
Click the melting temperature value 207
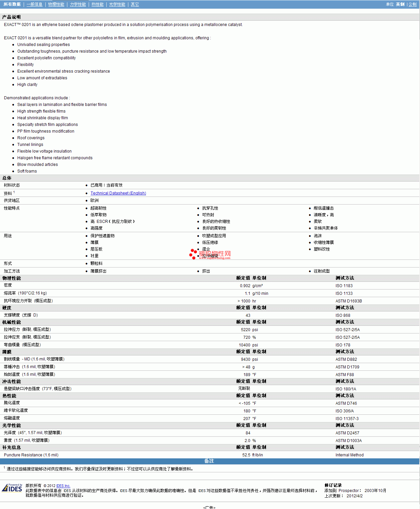(x=247, y=419)
